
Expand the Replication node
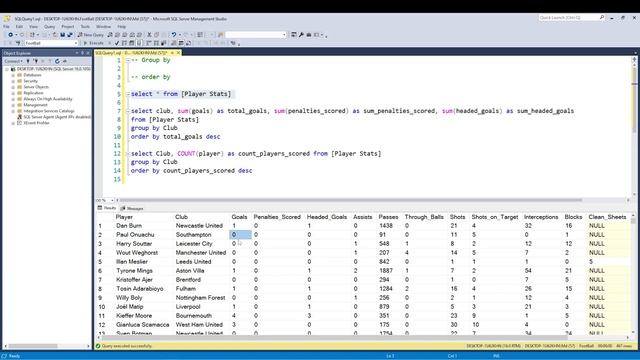[x=13, y=93]
